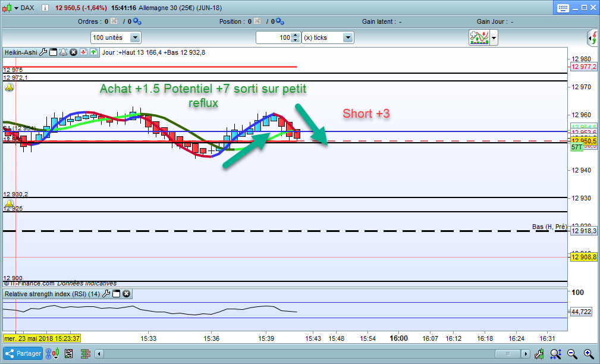600x364 pixels.
Task: Zoom out with the minus magnifier
Action: (x=572, y=354)
